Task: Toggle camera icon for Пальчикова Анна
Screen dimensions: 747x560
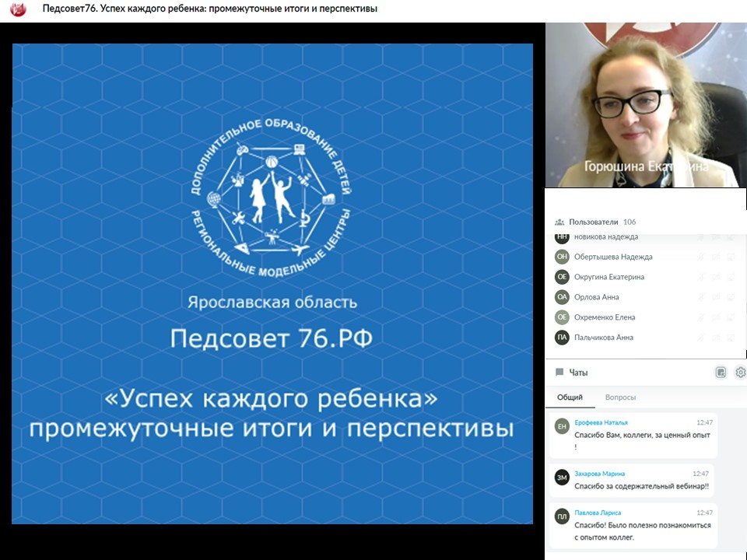Action: pyautogui.click(x=716, y=337)
